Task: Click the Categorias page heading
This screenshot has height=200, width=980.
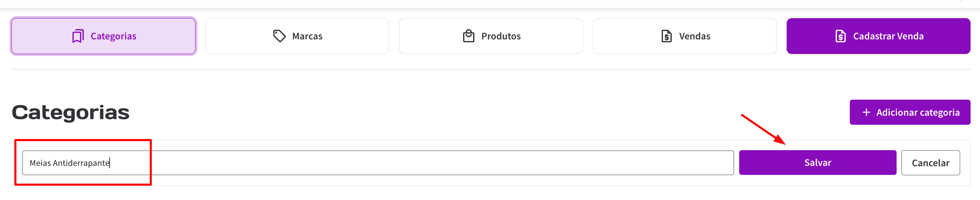Action: pyautogui.click(x=71, y=112)
